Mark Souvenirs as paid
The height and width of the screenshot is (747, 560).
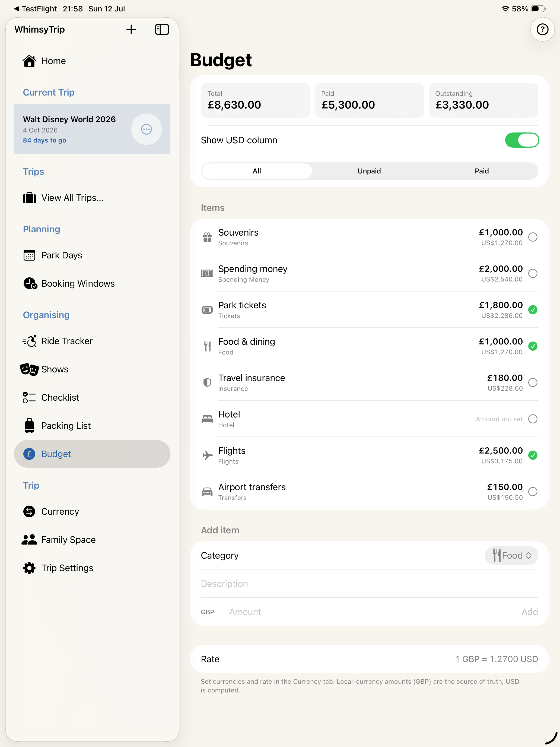point(533,237)
